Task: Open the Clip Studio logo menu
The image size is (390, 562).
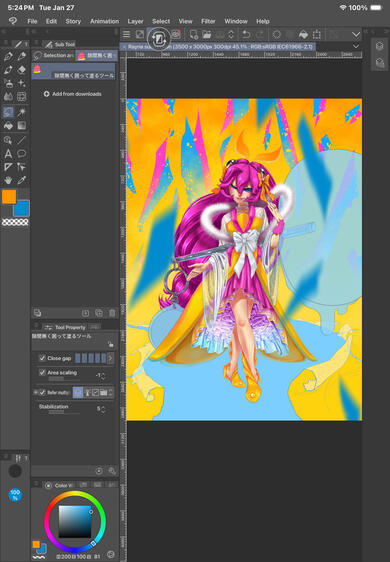Action: (13, 21)
